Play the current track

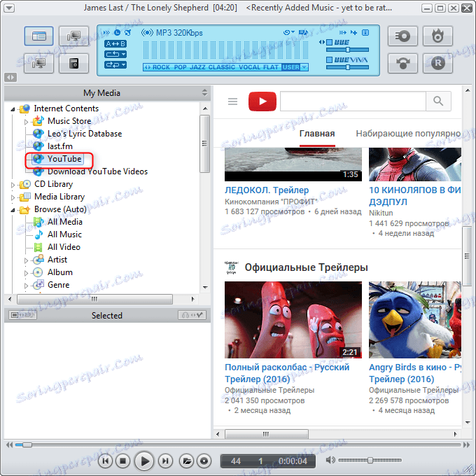click(144, 461)
